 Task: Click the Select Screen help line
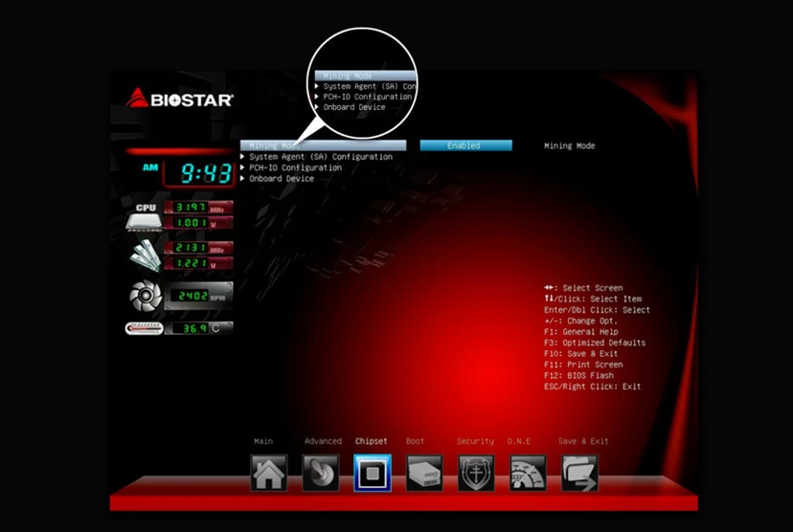[x=583, y=288]
